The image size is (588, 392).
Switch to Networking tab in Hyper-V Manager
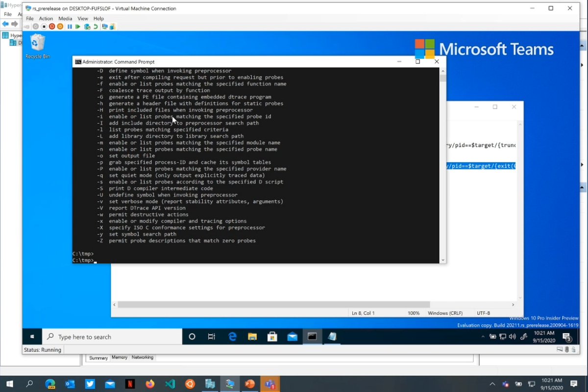pos(143,358)
